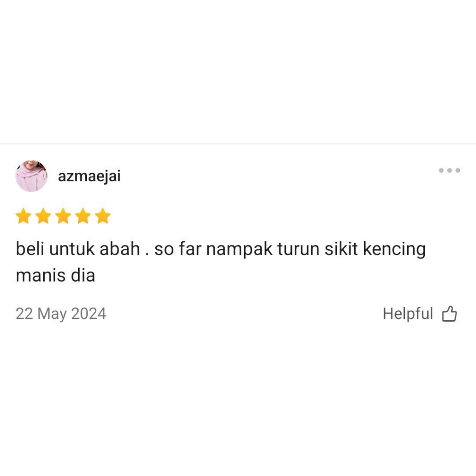Viewport: 476px width, 476px height.
Task: Open the three-dot more options menu
Action: [450, 170]
